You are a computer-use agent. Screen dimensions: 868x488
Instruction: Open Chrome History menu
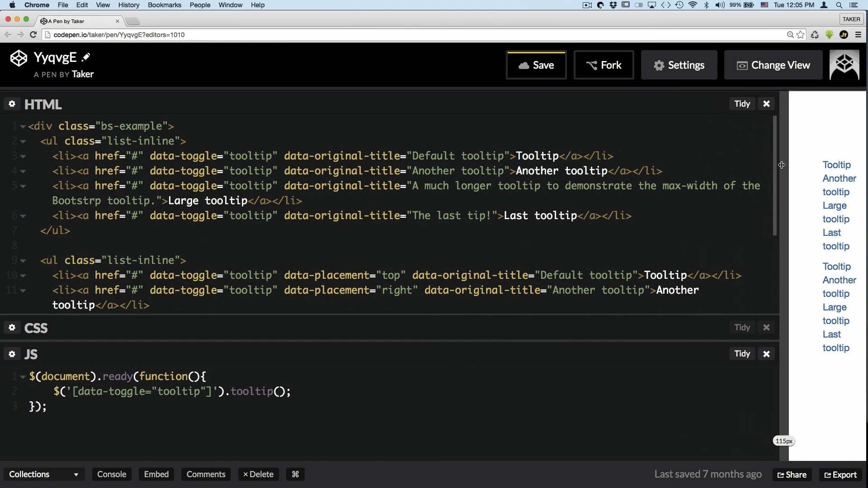coord(128,5)
